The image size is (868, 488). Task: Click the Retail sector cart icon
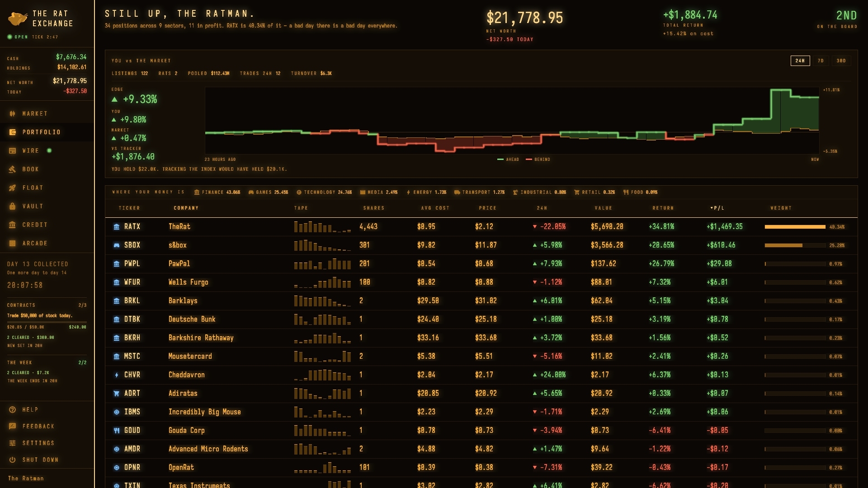coord(577,192)
